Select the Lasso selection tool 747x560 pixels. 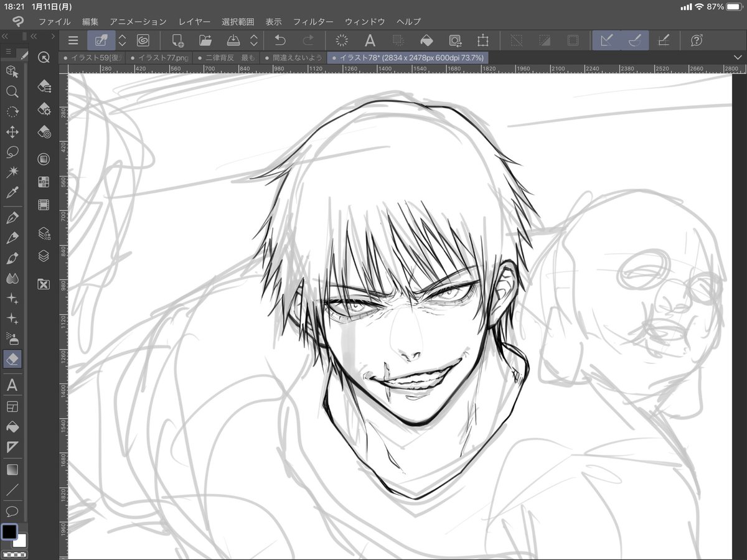[12, 152]
